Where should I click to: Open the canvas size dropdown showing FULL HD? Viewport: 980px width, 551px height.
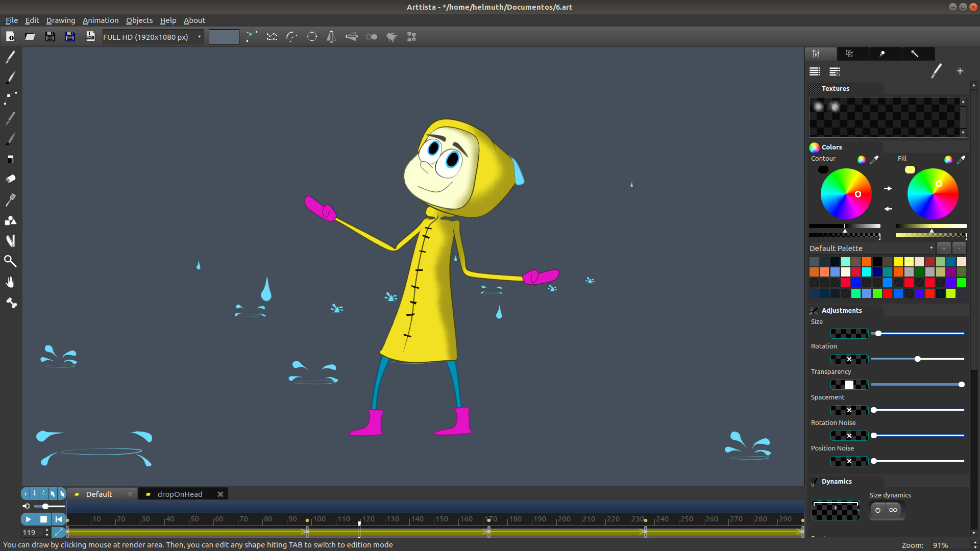(x=152, y=36)
